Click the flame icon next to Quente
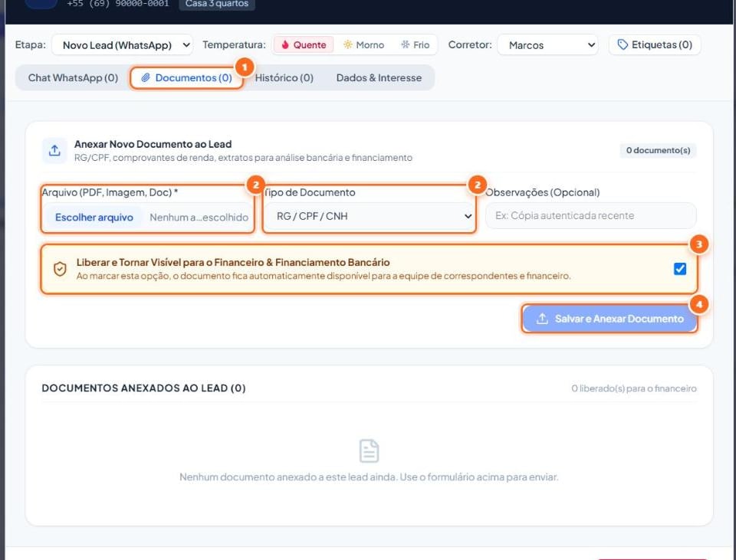 coord(285,44)
